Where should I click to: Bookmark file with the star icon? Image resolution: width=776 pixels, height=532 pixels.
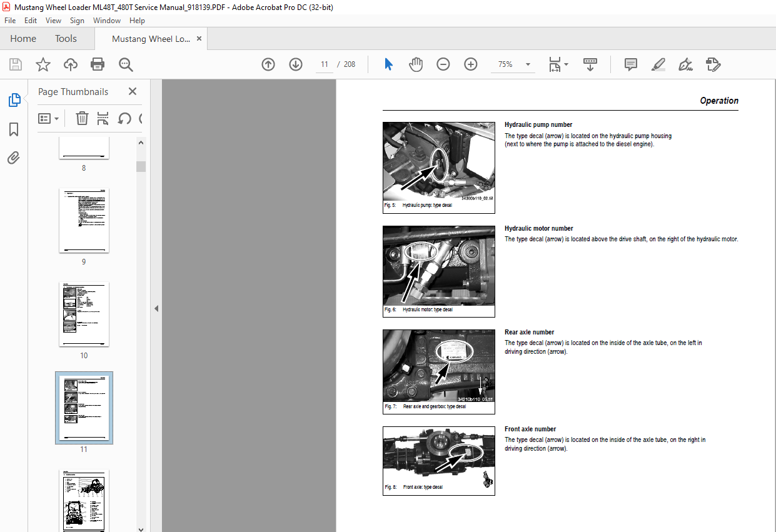(43, 64)
